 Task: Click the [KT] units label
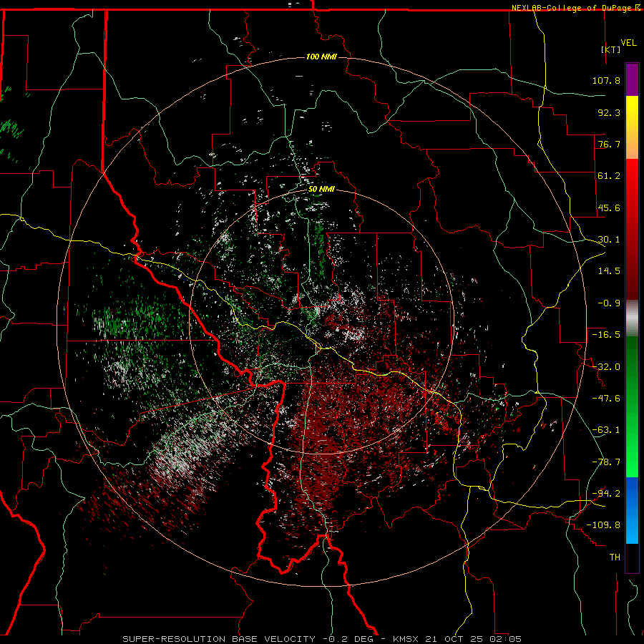[x=611, y=49]
